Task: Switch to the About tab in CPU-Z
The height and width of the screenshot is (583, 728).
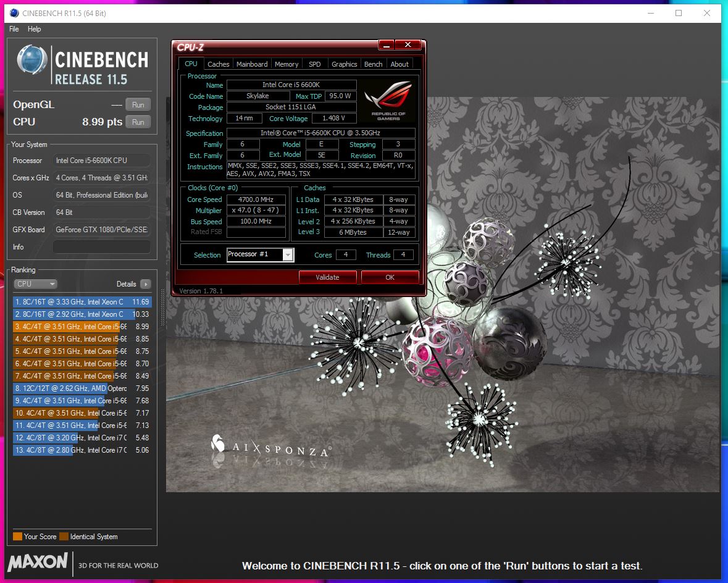Action: coord(400,64)
